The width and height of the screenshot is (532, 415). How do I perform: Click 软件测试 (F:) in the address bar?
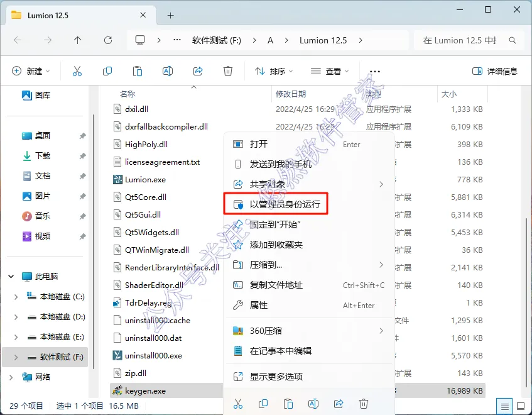[217, 40]
